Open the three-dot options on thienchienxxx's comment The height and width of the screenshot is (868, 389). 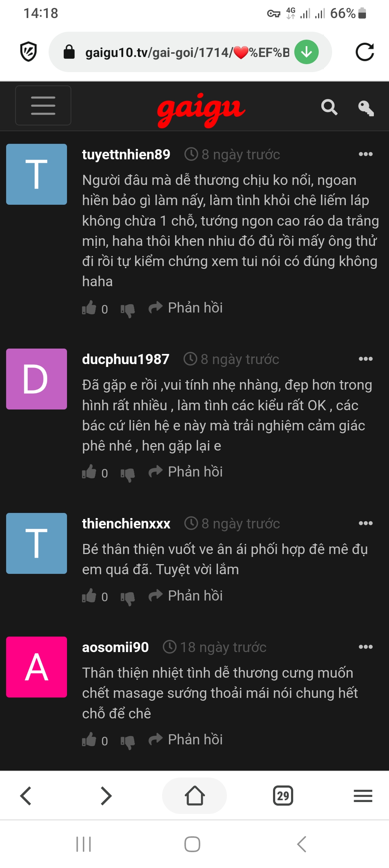coord(366,523)
